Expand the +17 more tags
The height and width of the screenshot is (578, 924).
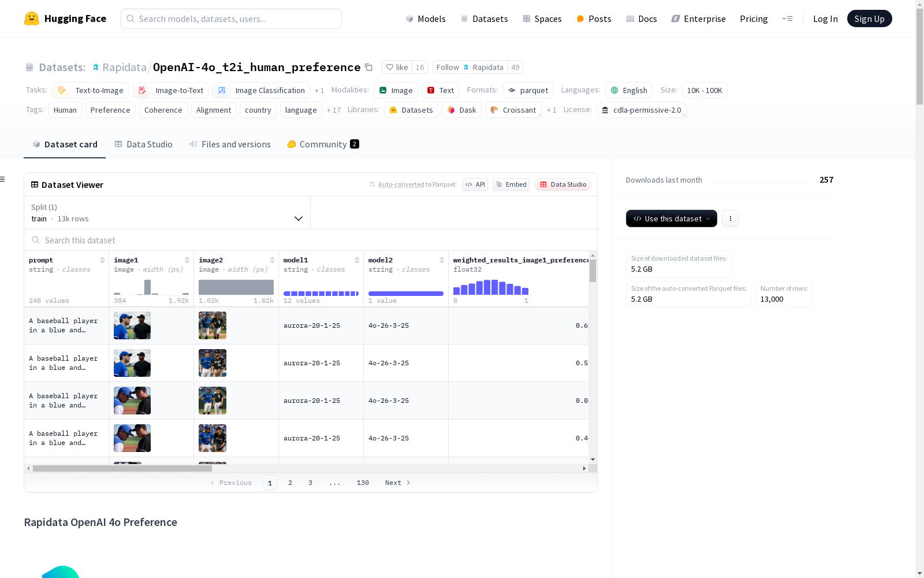click(x=334, y=110)
